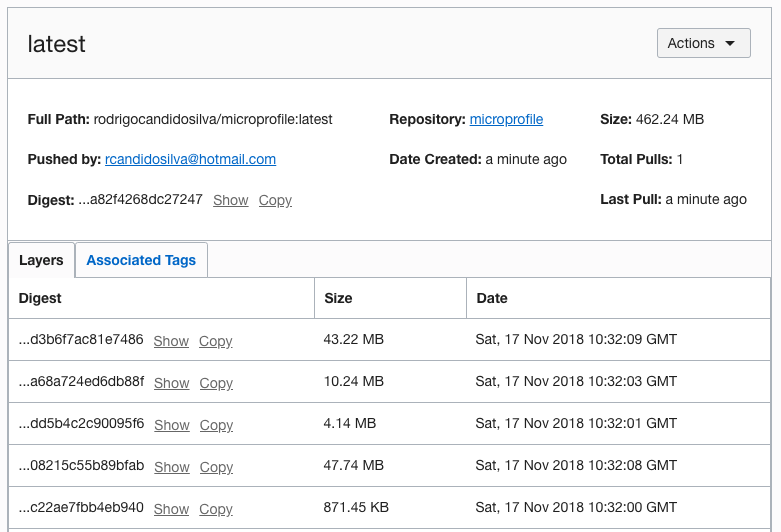781x532 pixels.
Task: Click the rcandidosilva@hotmail.com pusher link
Action: [190, 159]
